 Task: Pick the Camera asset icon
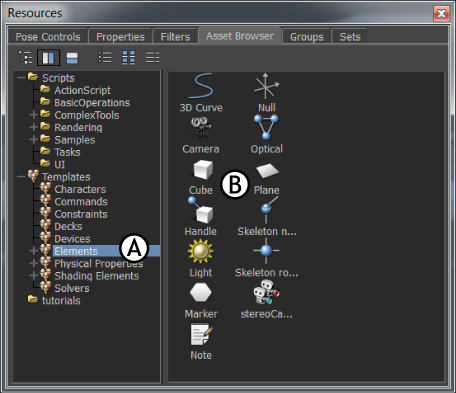(201, 127)
